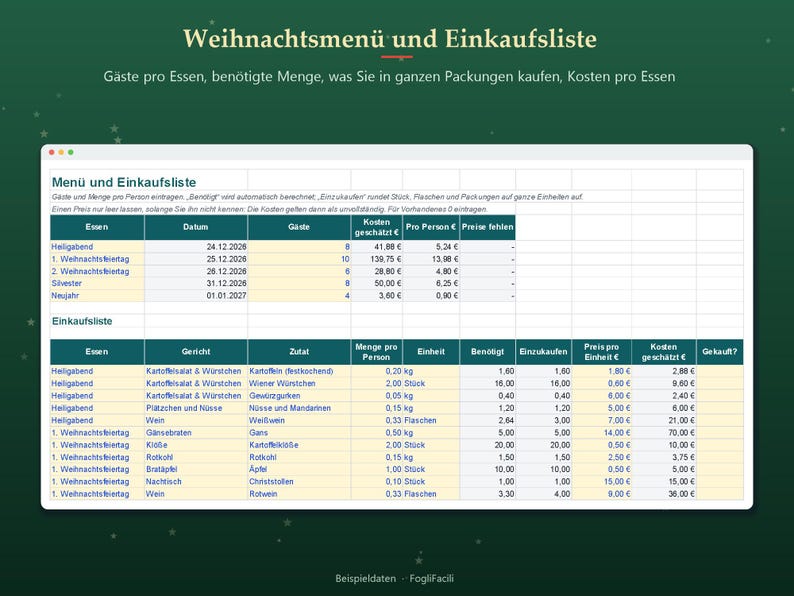Viewport: 794px width, 596px height.
Task: Select the 'Kartoffeln (festkochend)' ingredient cell
Action: click(x=299, y=371)
